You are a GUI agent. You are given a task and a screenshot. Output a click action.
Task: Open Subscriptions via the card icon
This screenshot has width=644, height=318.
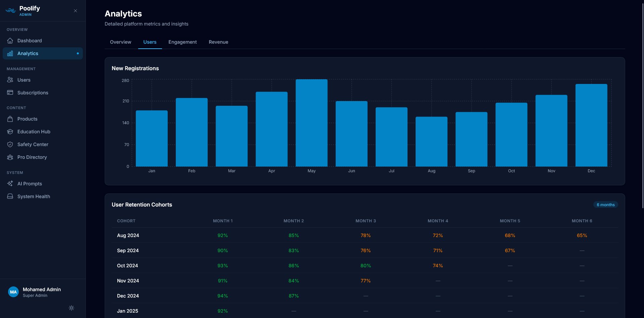tap(10, 92)
